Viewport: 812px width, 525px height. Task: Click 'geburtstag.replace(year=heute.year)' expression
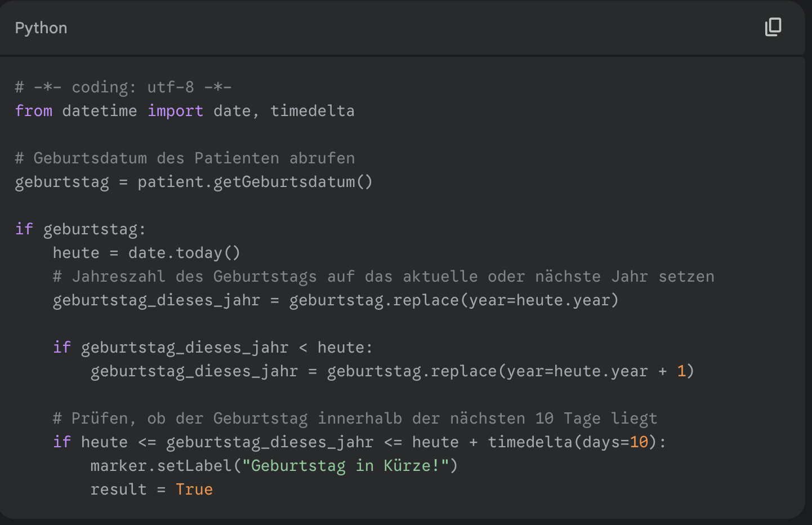453,300
